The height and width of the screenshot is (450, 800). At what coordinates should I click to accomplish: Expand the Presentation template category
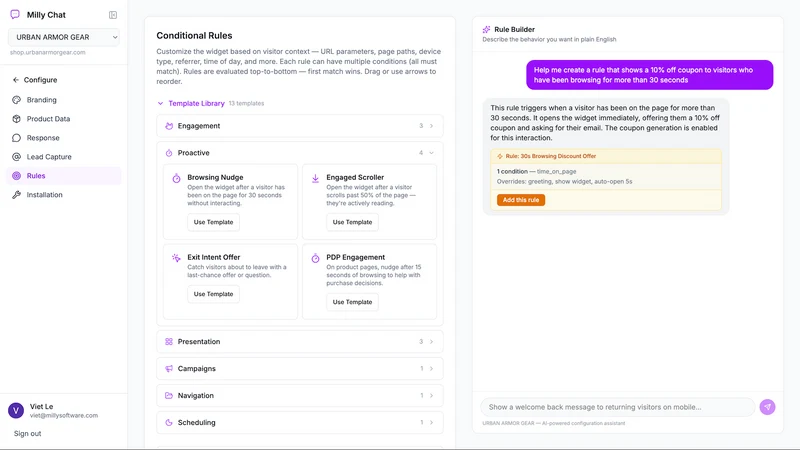pyautogui.click(x=300, y=341)
